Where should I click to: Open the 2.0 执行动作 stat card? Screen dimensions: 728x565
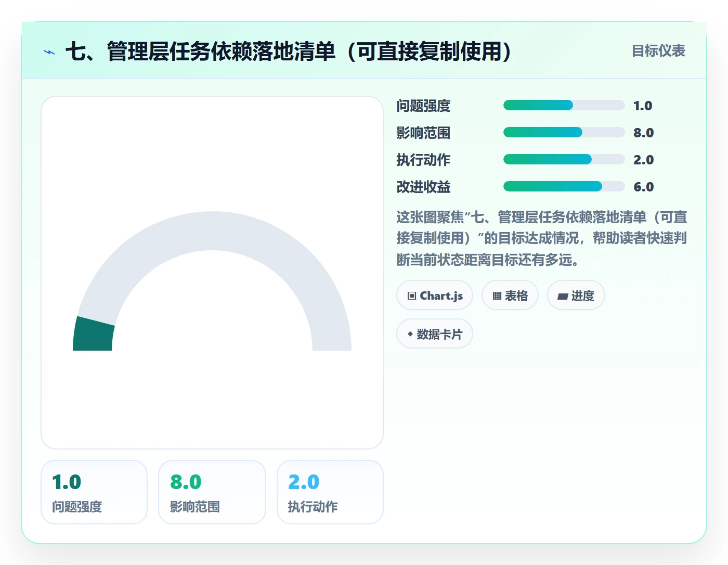330,492
